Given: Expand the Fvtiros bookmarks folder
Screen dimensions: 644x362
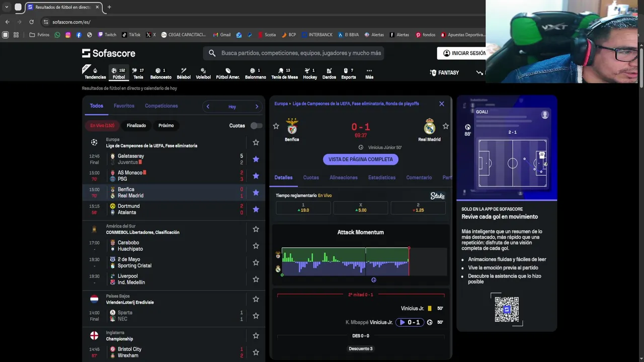Looking at the screenshot, I should (x=39, y=35).
